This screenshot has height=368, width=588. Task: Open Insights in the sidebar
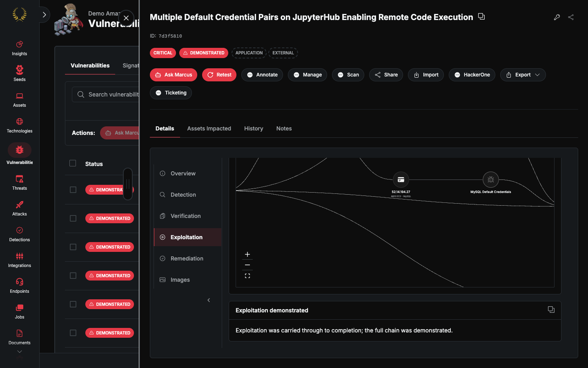point(19,48)
